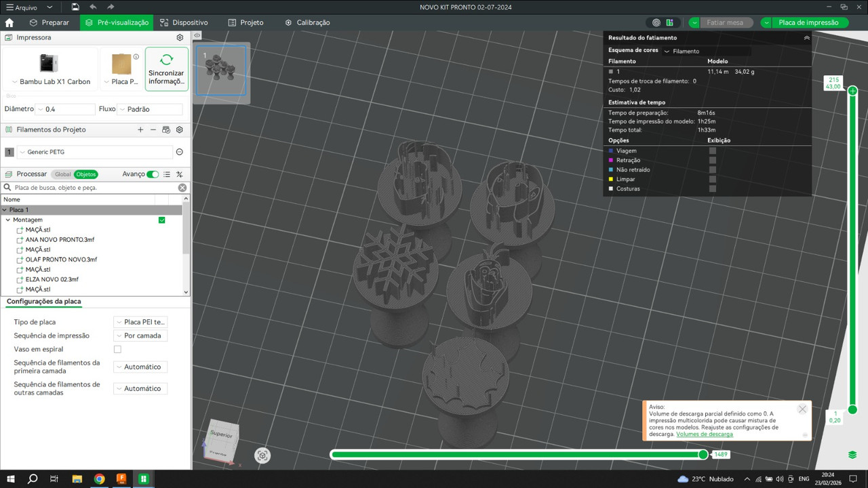Show Viagem moves display checkbox
This screenshot has width=868, height=488.
[713, 150]
